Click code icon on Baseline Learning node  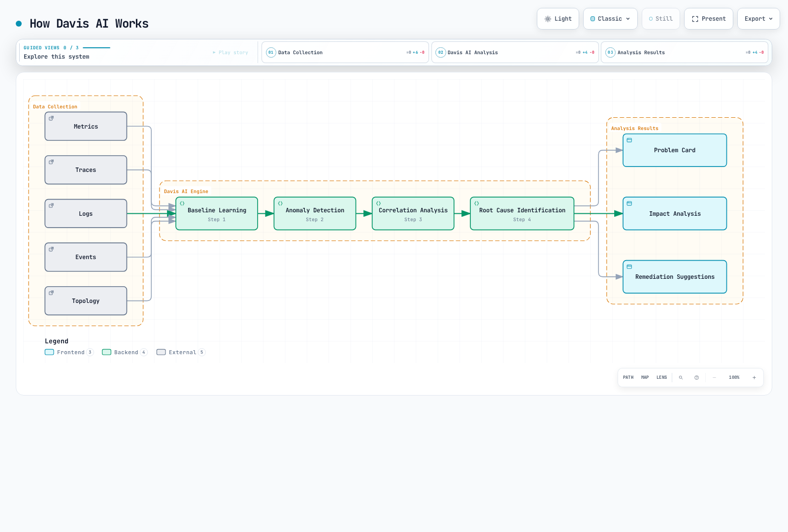(182, 203)
